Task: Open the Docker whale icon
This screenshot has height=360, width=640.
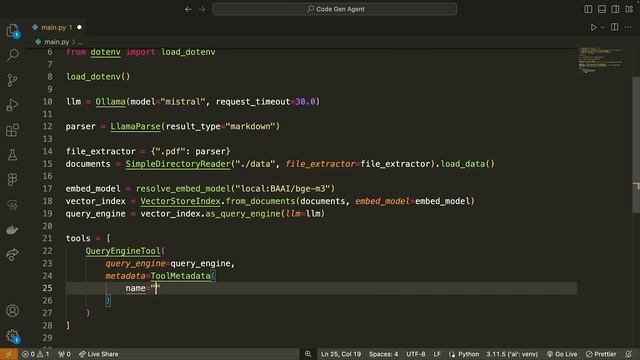Action: [x=12, y=230]
